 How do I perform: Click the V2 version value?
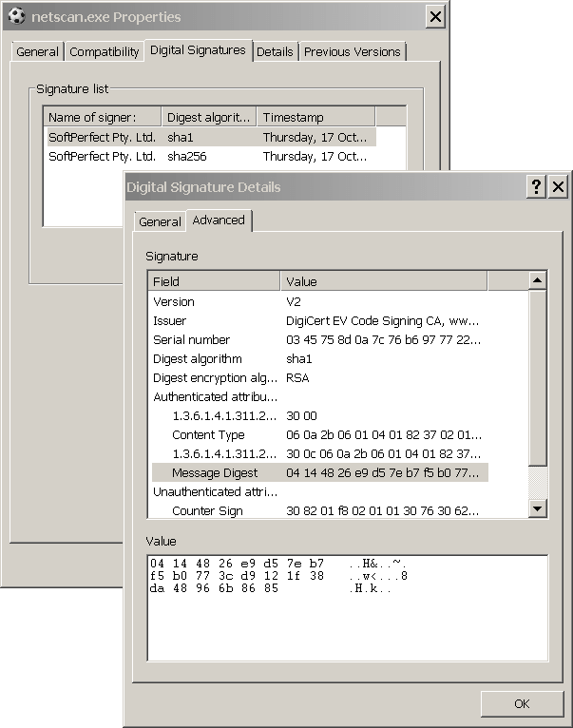[294, 301]
